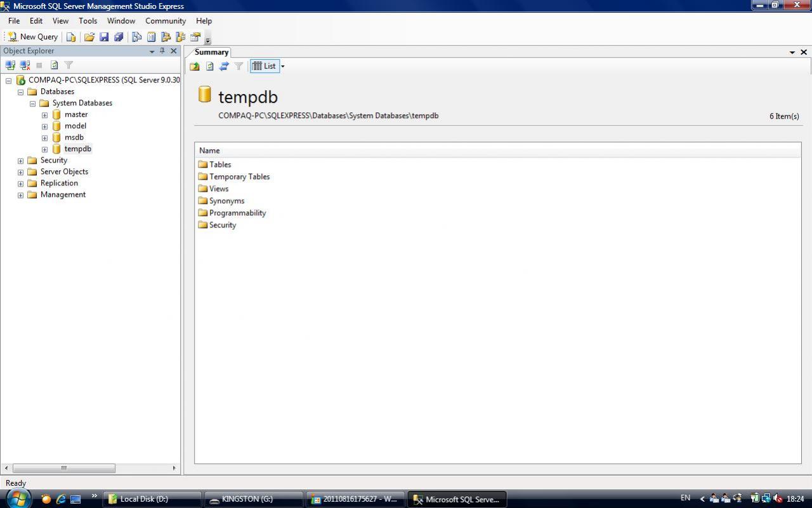Expand the msdb database node
The image size is (812, 508).
pos(44,138)
